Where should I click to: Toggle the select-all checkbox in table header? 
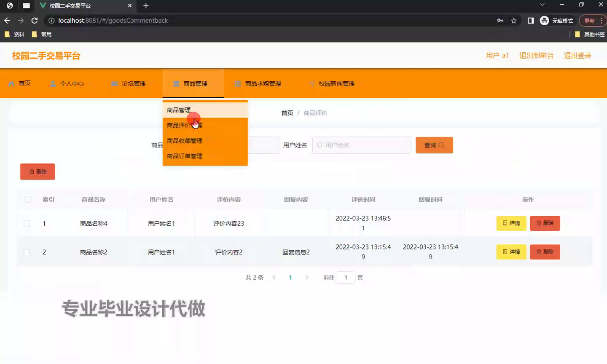coord(28,200)
